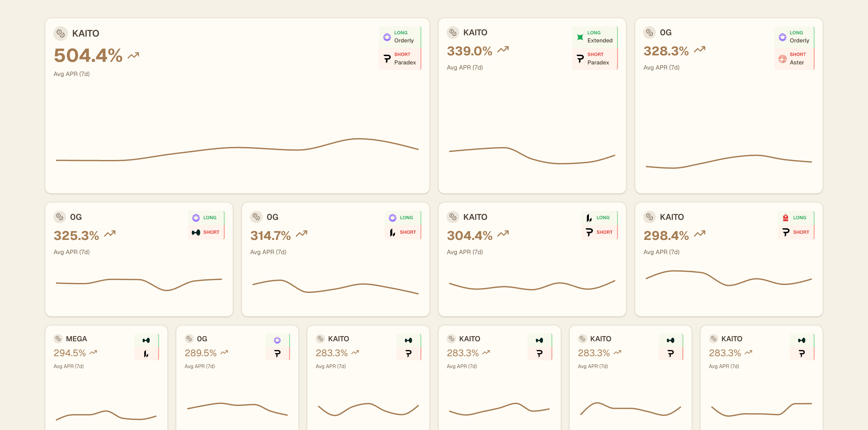
Task: Select the OG 289.5% card title
Action: point(202,339)
